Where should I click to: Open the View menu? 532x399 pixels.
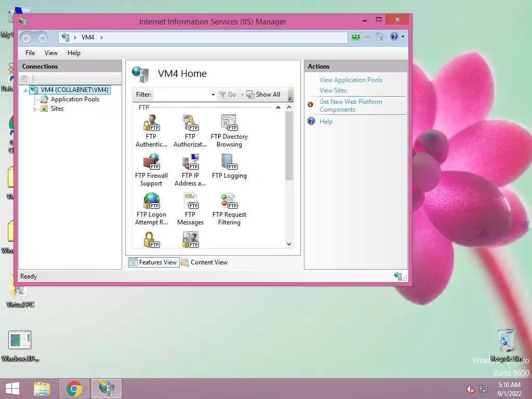click(x=51, y=53)
